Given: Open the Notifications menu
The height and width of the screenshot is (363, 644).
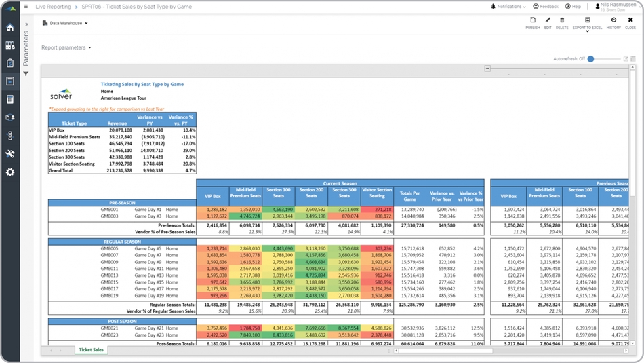Looking at the screenshot, I should pos(508,7).
